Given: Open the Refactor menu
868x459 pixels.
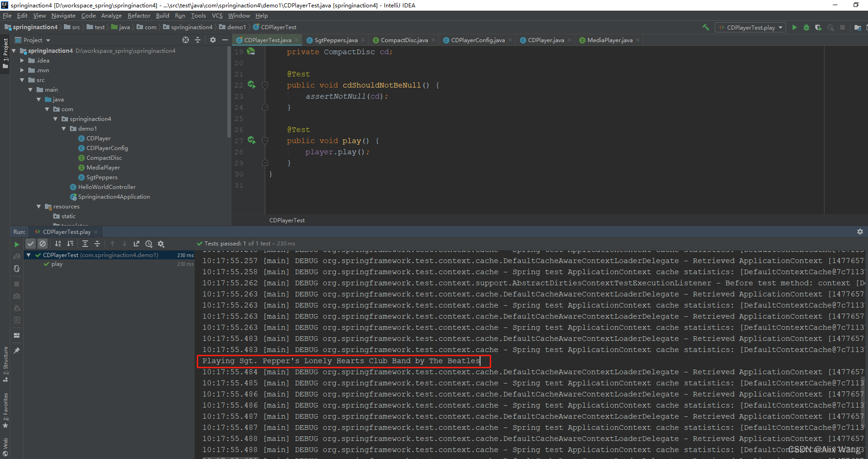Looking at the screenshot, I should pyautogui.click(x=139, y=16).
